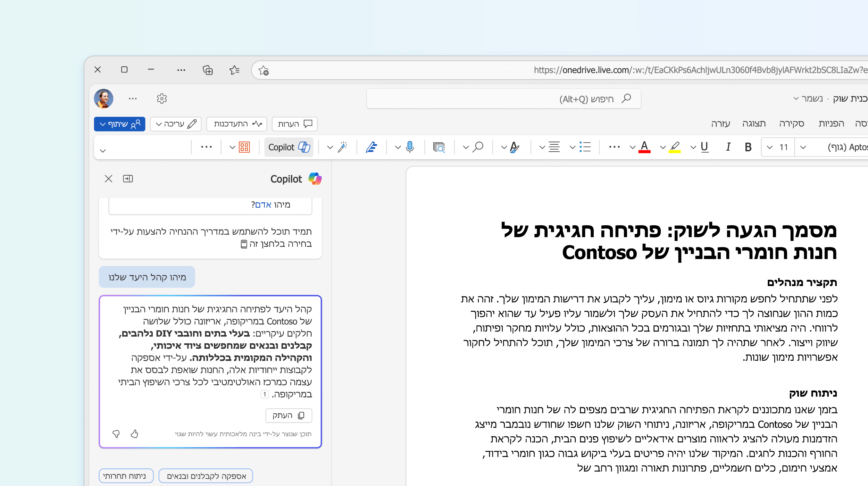Open the Comments button
Viewport: 868px width, 486px height.
click(x=295, y=124)
